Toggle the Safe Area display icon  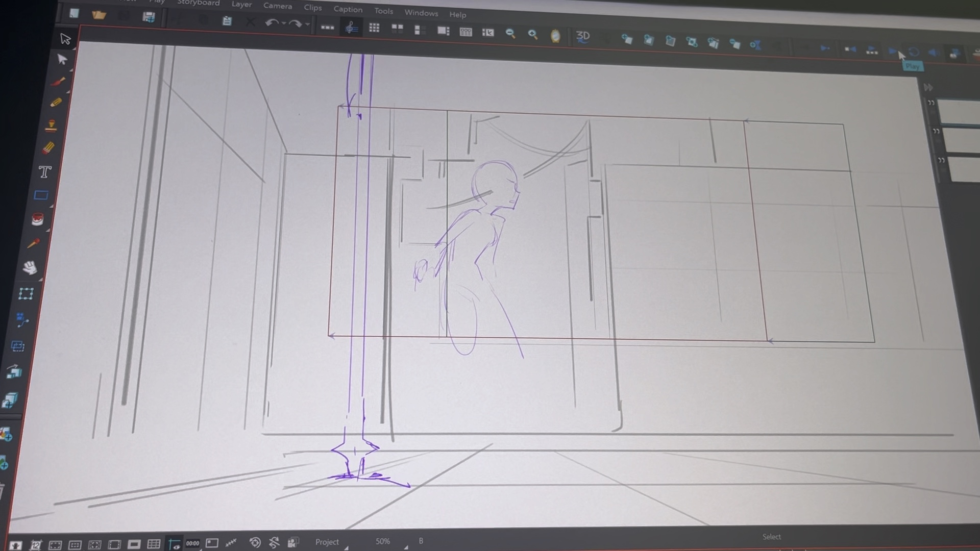pyautogui.click(x=55, y=545)
